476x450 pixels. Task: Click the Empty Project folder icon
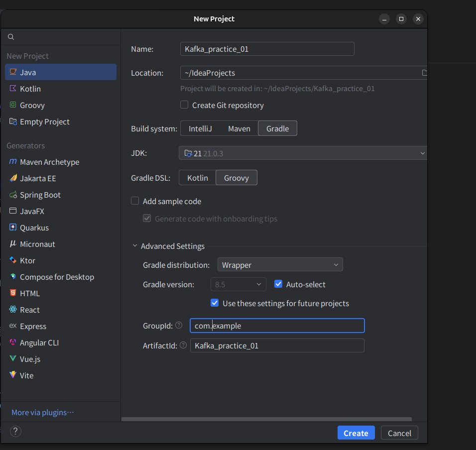13,121
